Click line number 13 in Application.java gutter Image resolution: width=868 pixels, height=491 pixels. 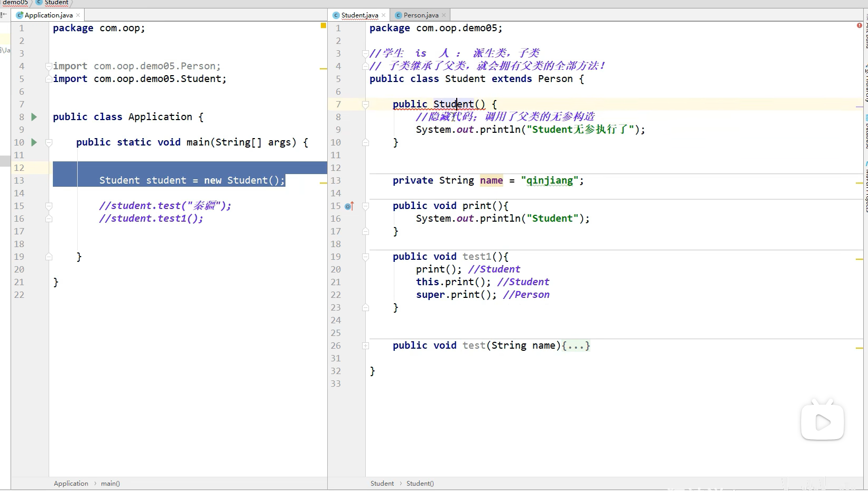[x=19, y=180]
